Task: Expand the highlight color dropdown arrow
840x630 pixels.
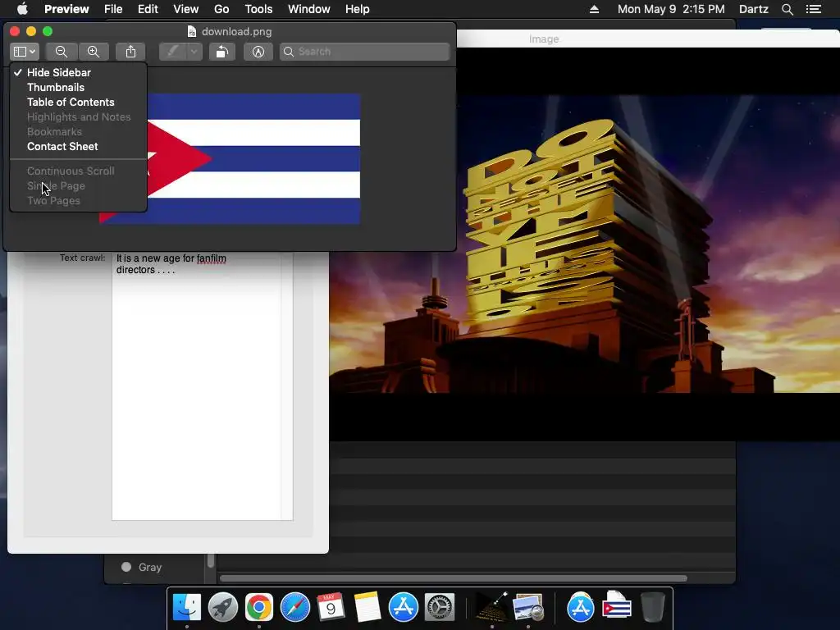Action: tap(194, 52)
